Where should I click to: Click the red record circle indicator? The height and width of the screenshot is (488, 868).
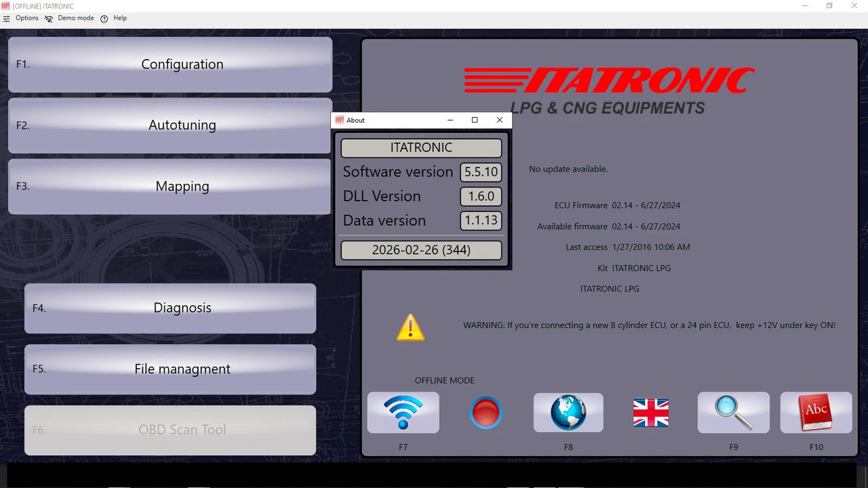tap(486, 412)
